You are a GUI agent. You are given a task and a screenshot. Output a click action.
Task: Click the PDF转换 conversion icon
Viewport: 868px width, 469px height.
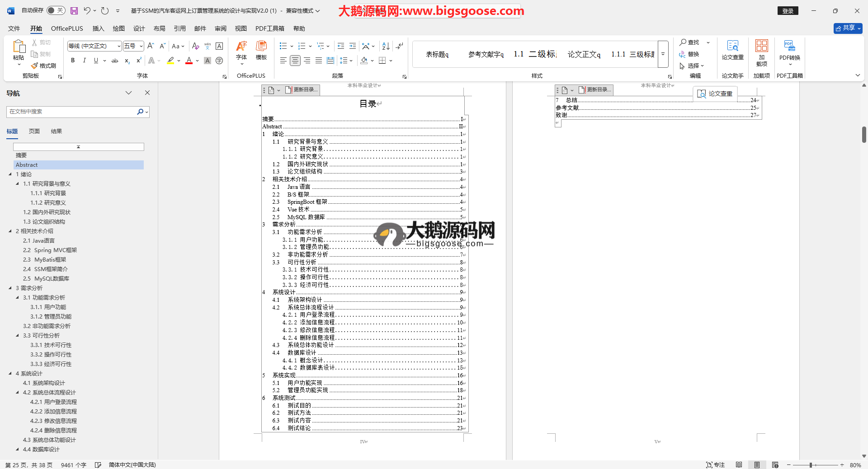(789, 50)
